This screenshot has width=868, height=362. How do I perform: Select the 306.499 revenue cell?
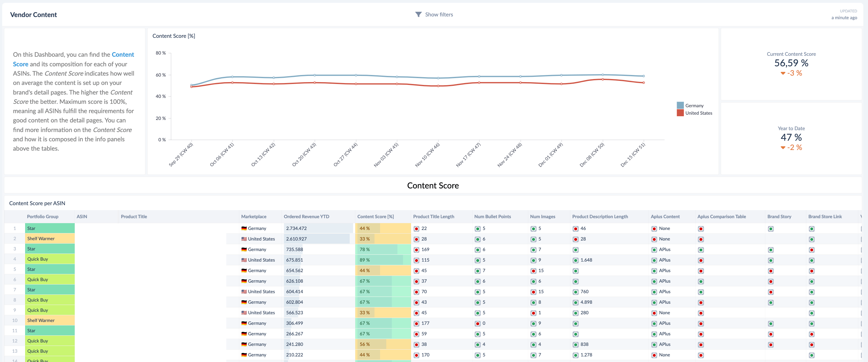click(x=318, y=323)
